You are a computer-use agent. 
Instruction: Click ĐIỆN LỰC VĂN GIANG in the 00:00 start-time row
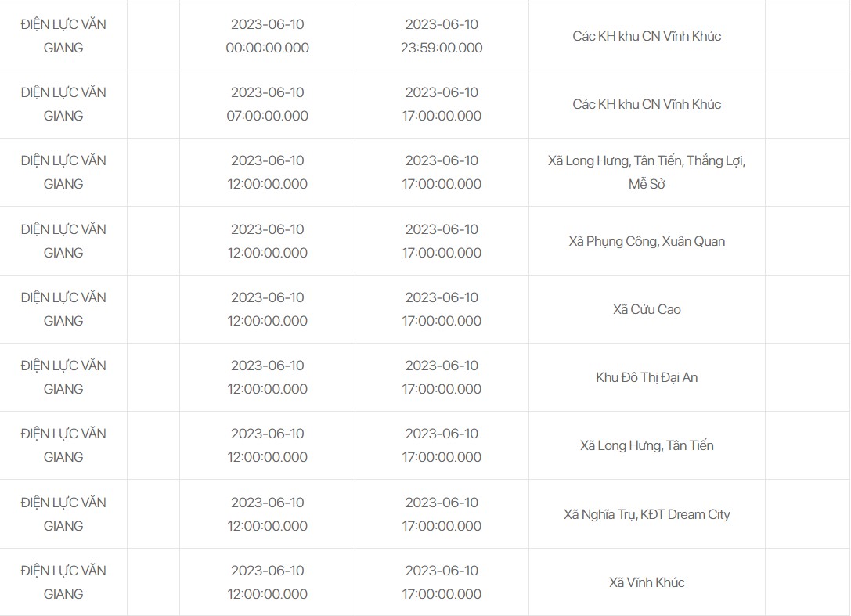tap(63, 36)
